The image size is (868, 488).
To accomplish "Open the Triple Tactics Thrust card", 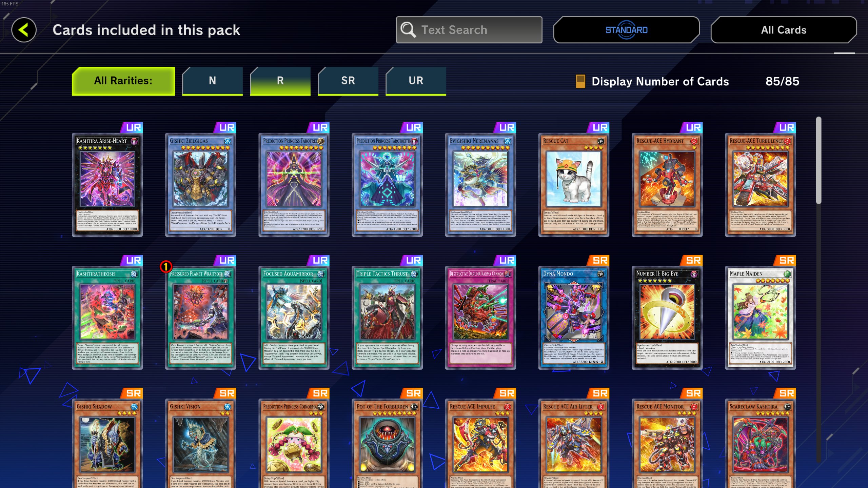I will click(x=387, y=318).
